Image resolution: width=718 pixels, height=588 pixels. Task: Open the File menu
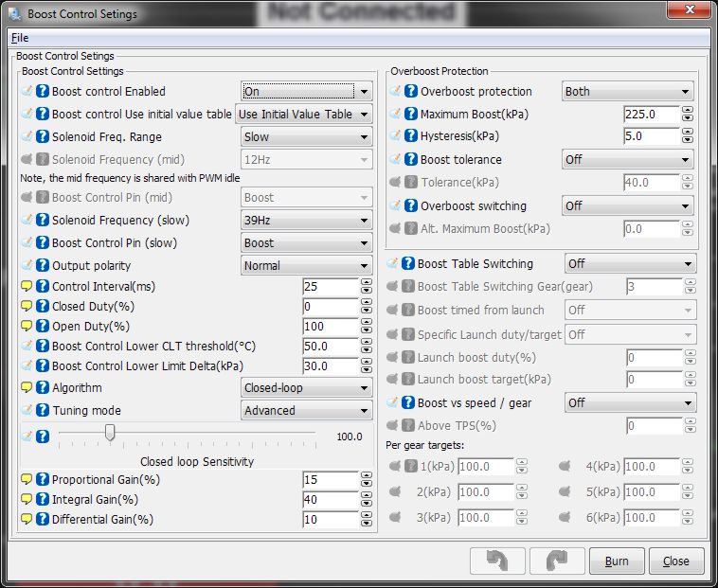[x=20, y=38]
